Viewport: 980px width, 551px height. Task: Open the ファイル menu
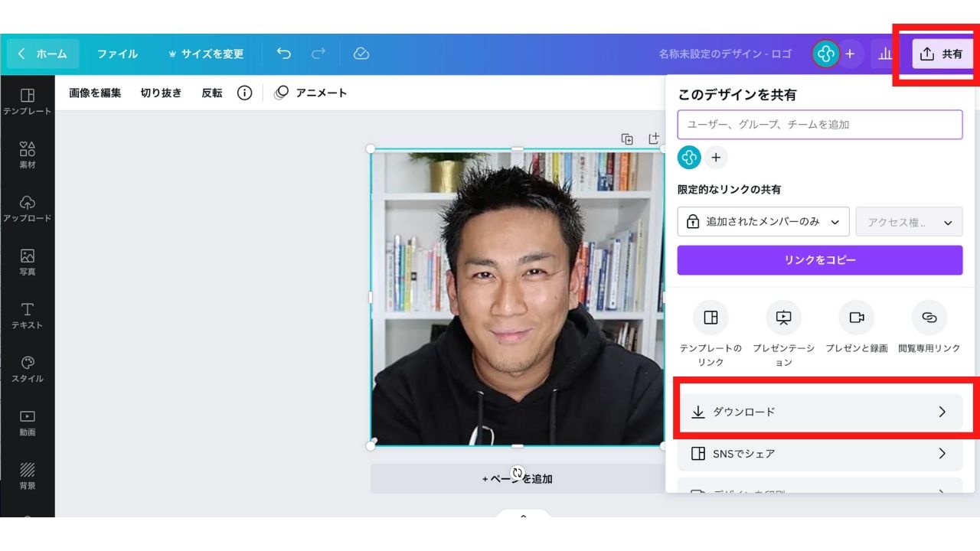(x=117, y=54)
